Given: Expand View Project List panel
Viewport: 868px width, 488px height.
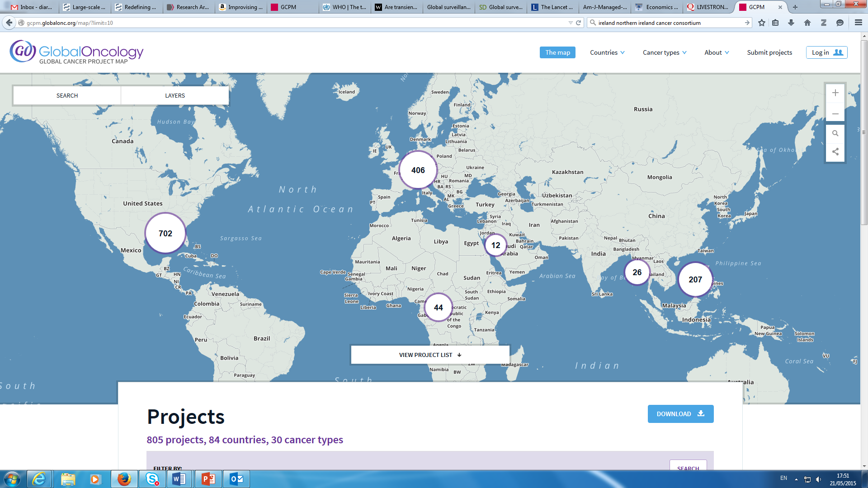Looking at the screenshot, I should pyautogui.click(x=430, y=355).
